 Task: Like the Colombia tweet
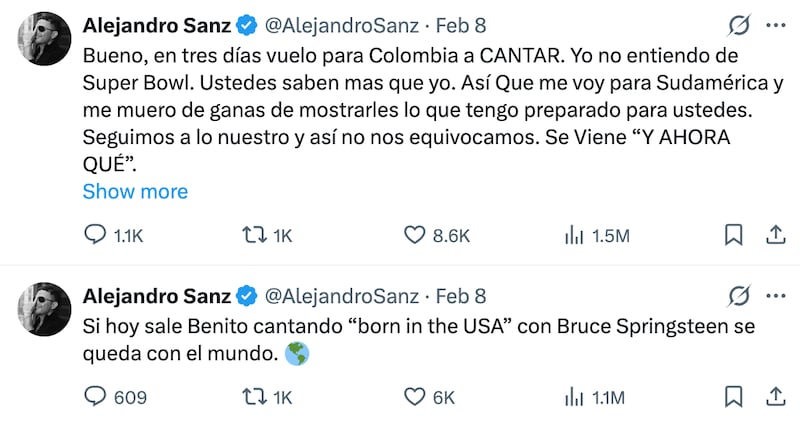tap(415, 235)
